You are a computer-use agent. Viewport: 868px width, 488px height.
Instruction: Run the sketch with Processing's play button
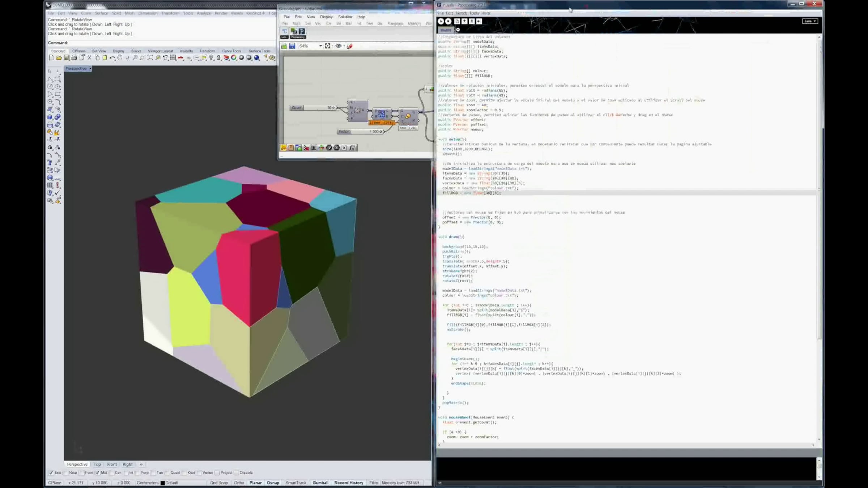click(441, 21)
